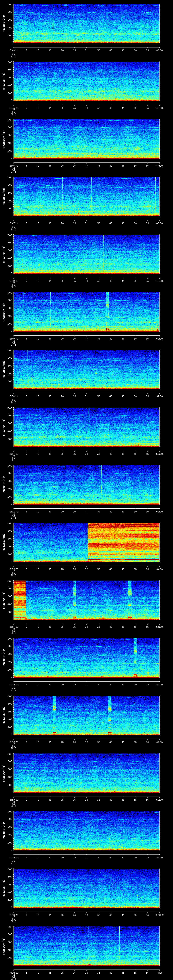Click the double line near 36 seconds in 3:52 panel
173x980 pixels.
coord(100,479)
